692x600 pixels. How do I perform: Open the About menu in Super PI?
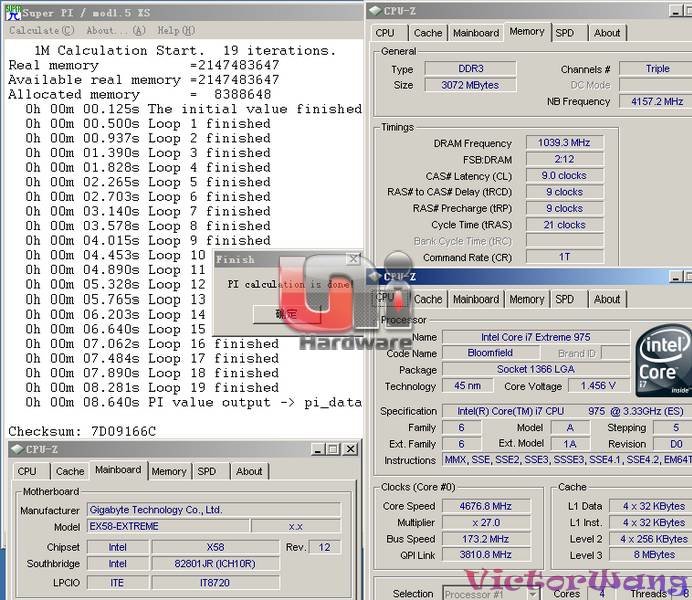[116, 30]
